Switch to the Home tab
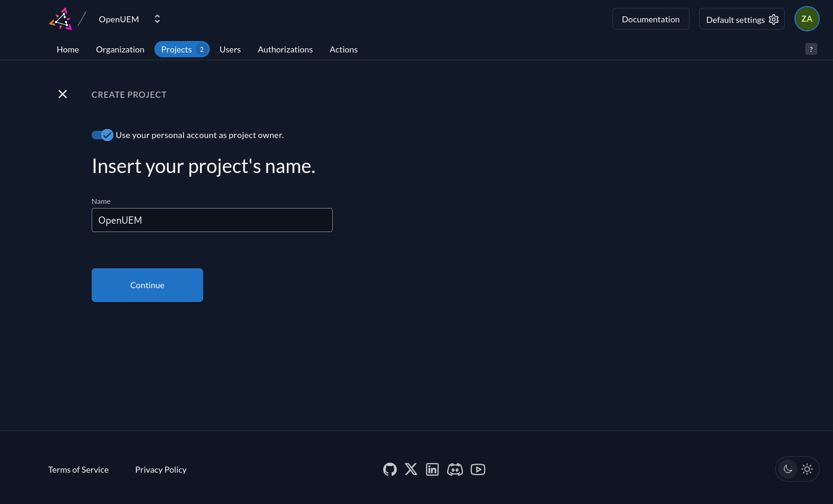 coord(68,49)
